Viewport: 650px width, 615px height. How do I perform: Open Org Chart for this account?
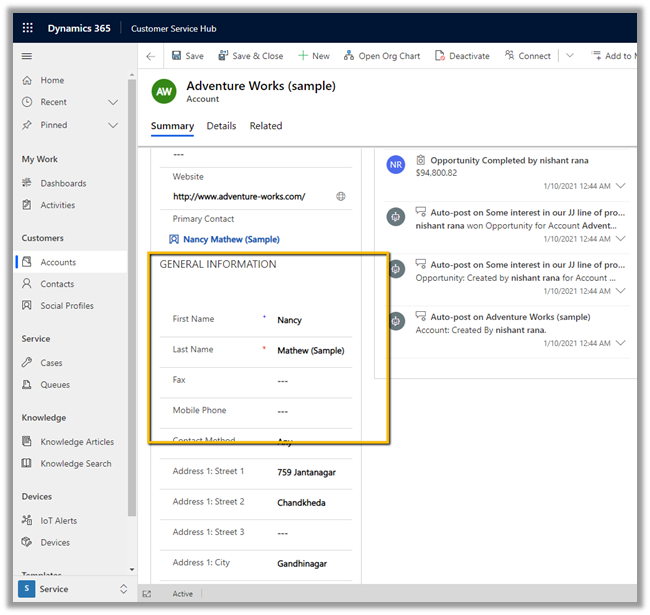click(x=382, y=57)
